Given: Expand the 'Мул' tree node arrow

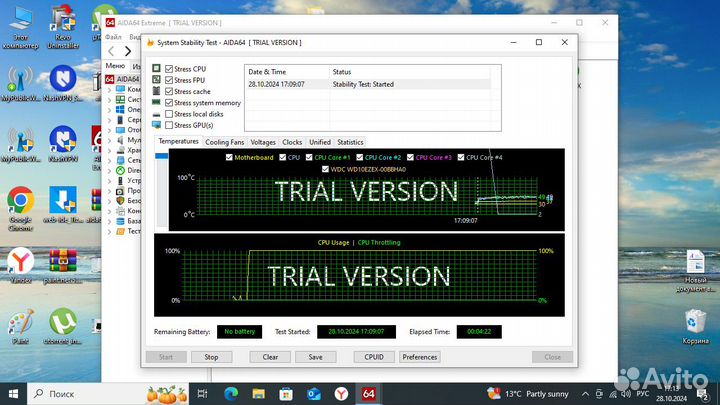Looking at the screenshot, I should [x=109, y=140].
